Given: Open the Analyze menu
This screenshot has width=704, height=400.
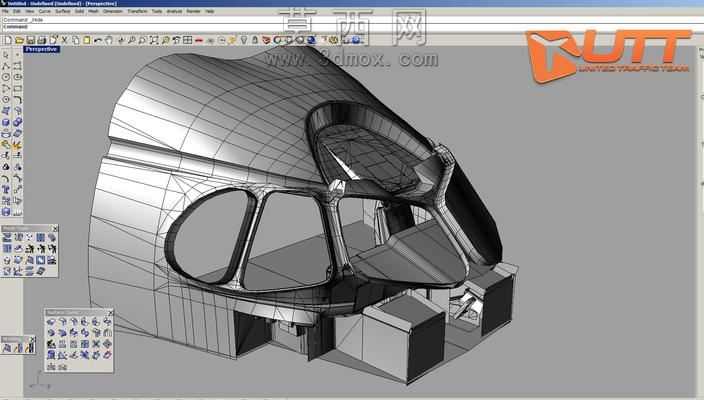Looking at the screenshot, I should 174,11.
